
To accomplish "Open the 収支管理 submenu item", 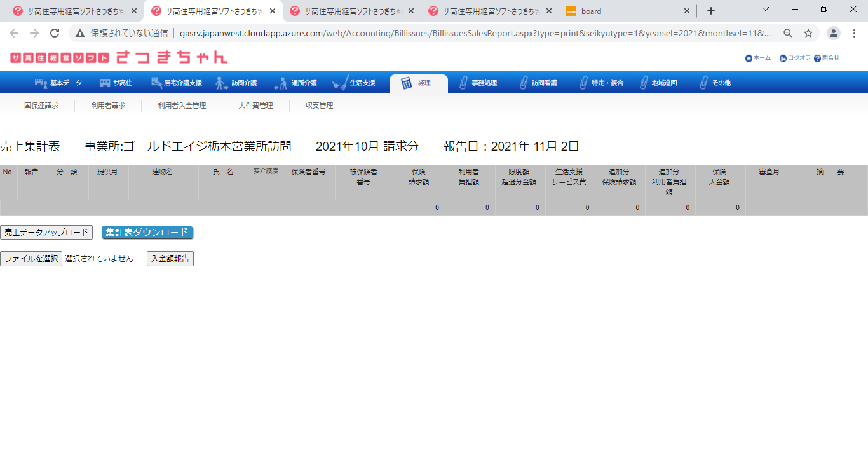I will [319, 106].
